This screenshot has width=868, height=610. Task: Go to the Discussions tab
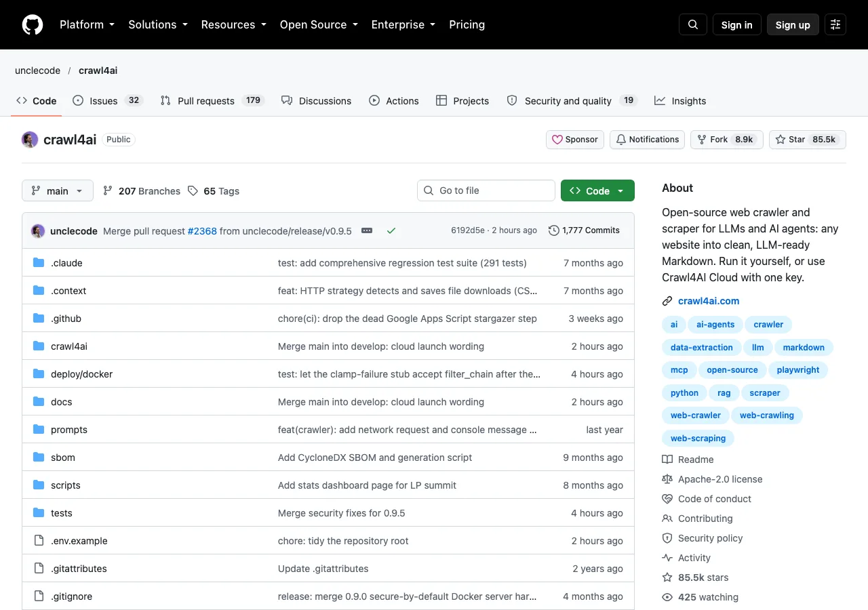click(x=316, y=101)
